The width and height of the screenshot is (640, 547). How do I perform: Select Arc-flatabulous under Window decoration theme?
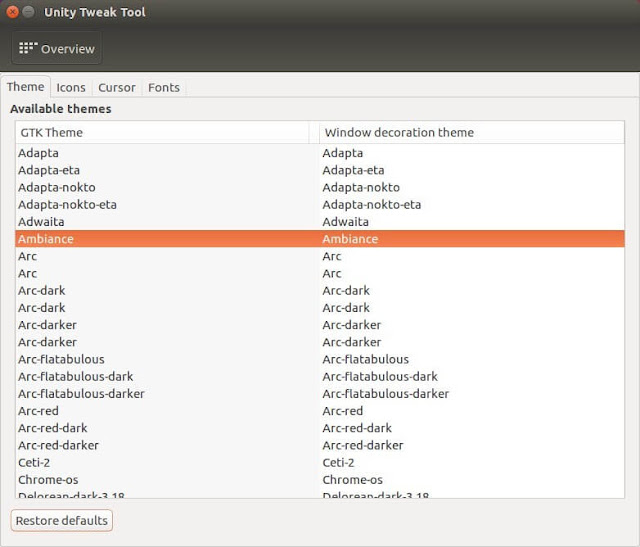(366, 359)
